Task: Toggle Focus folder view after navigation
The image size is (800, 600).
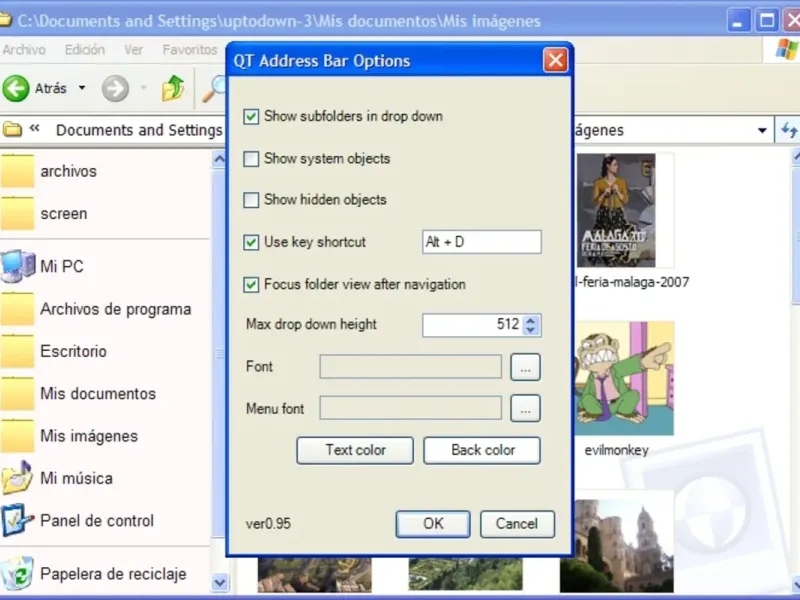Action: click(x=251, y=284)
